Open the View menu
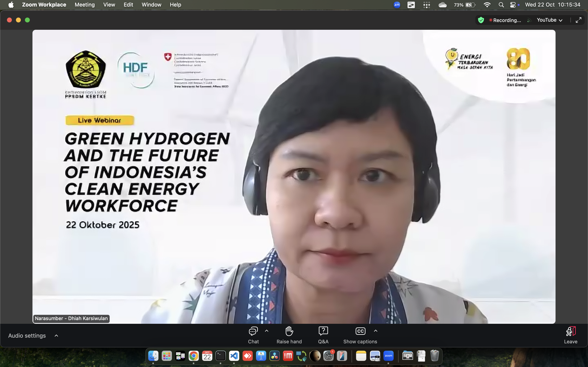 coord(109,5)
